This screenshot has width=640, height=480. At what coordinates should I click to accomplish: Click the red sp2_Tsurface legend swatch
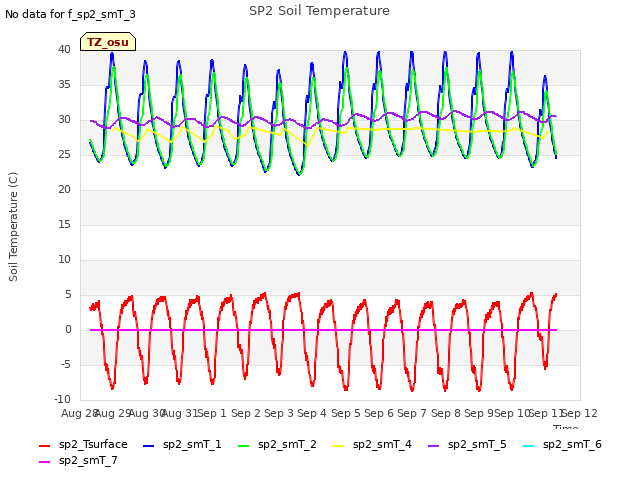click(x=44, y=446)
